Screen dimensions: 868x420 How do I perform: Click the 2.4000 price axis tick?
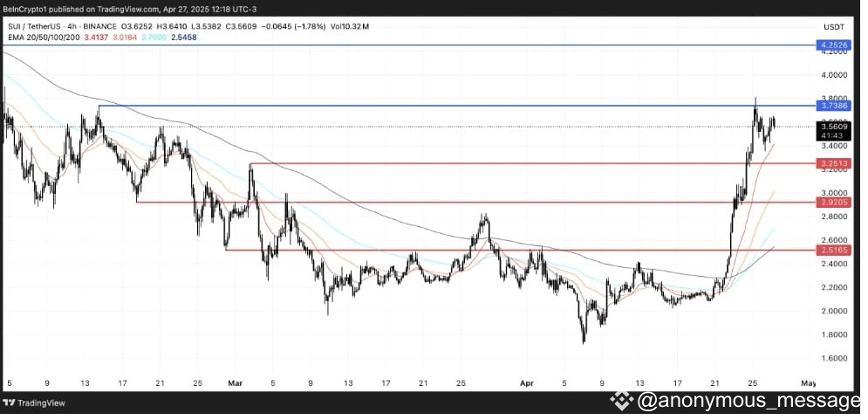834,264
